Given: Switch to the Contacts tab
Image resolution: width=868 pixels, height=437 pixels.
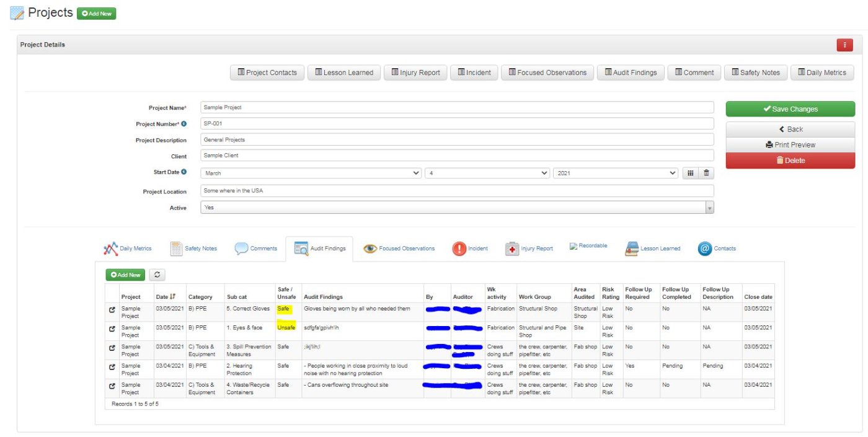Looking at the screenshot, I should click(x=717, y=249).
